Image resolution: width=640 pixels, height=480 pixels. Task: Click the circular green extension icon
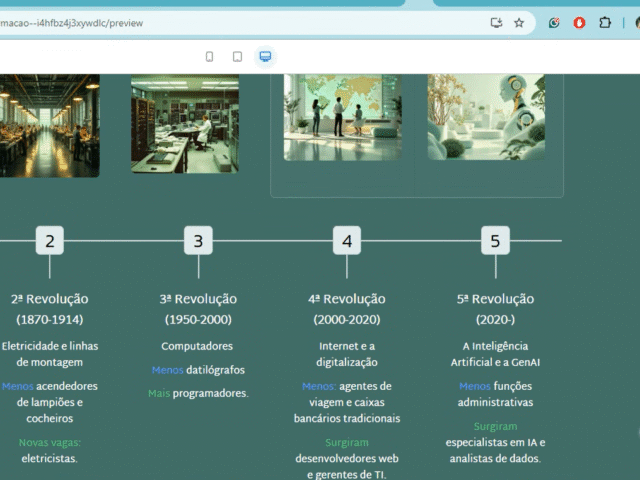554,22
